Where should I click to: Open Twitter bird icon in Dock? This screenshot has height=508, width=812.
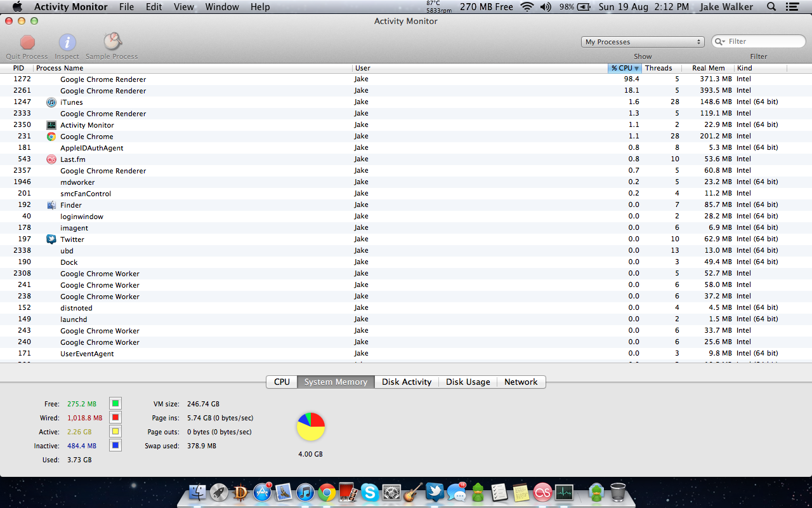pos(435,492)
